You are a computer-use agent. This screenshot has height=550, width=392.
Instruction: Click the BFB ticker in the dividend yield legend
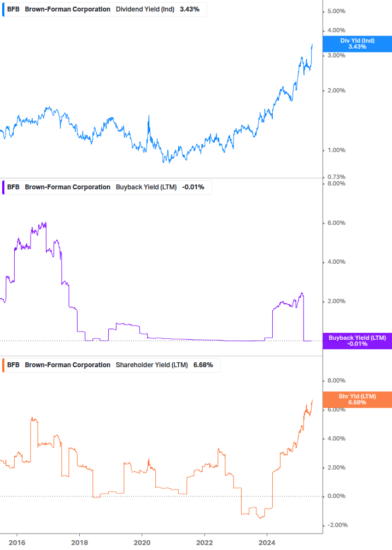click(x=13, y=9)
